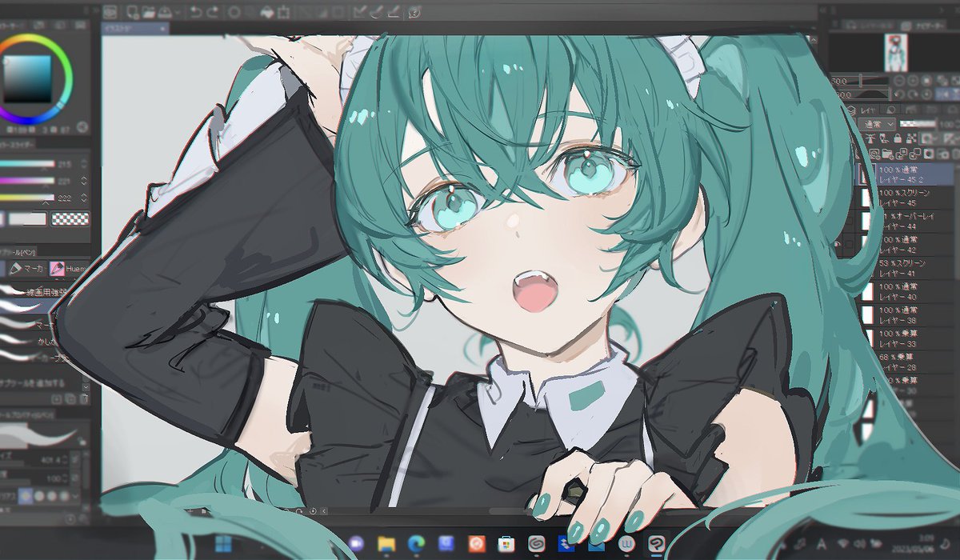
Task: Adjust the layer opacity slider
Action: pos(920,124)
